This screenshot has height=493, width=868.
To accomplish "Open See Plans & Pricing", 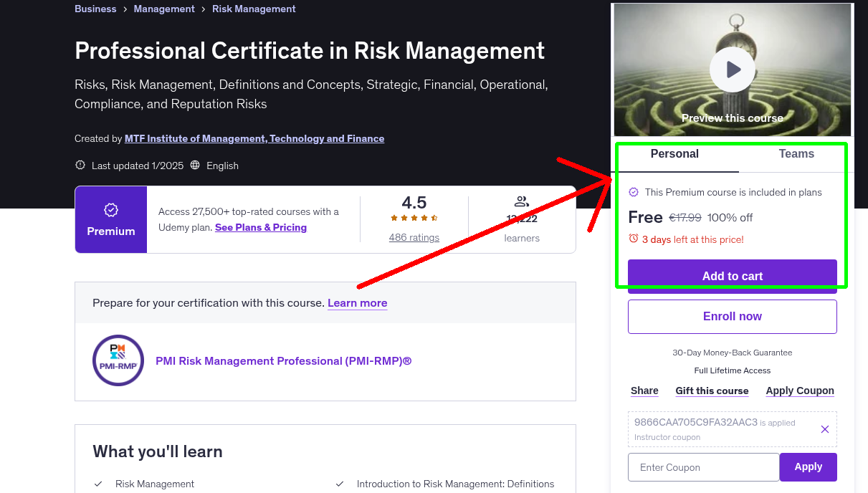I will pos(260,227).
